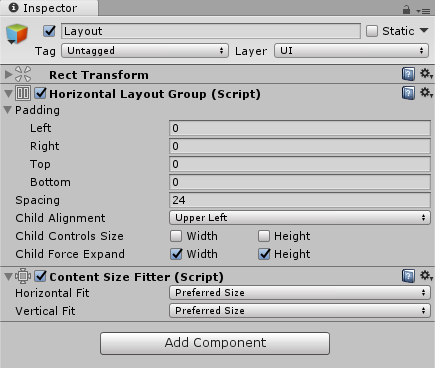Click the Inspector info icon
The height and width of the screenshot is (368, 435).
[x=13, y=7]
